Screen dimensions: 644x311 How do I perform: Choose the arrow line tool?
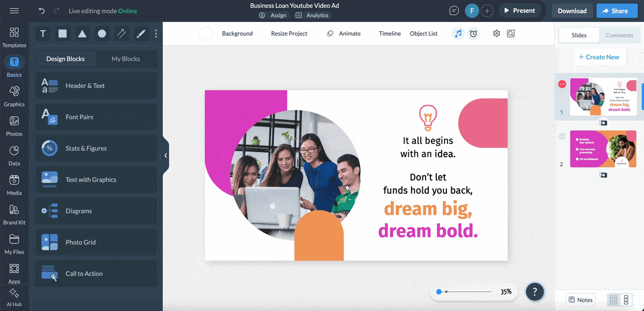click(121, 34)
